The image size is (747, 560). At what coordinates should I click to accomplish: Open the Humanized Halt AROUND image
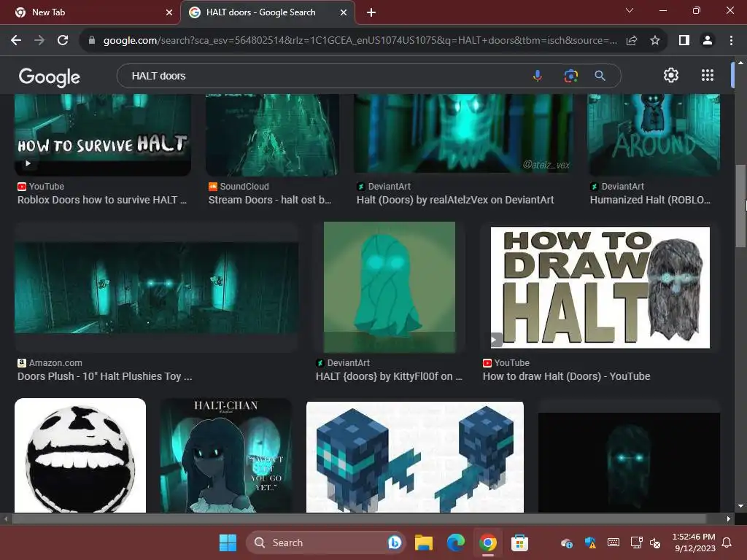tap(654, 134)
